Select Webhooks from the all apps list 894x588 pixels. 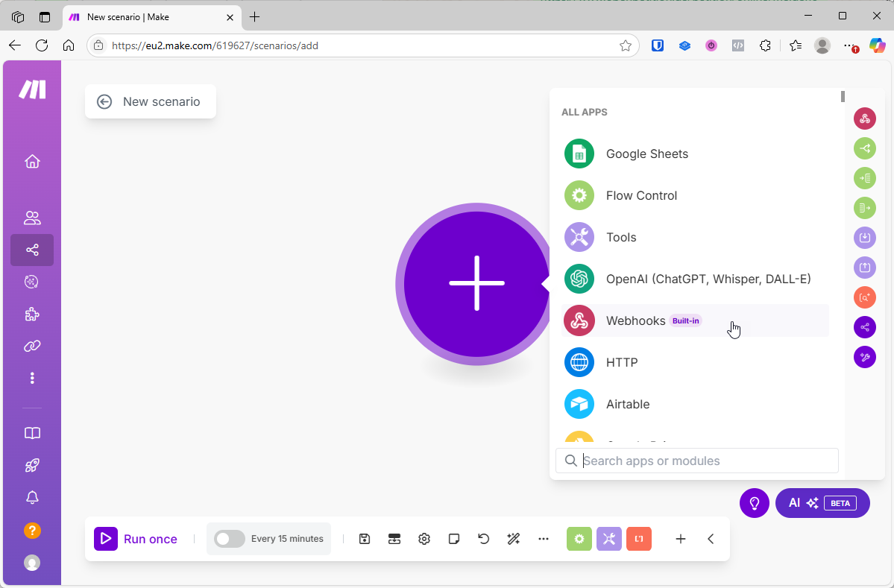(x=635, y=321)
